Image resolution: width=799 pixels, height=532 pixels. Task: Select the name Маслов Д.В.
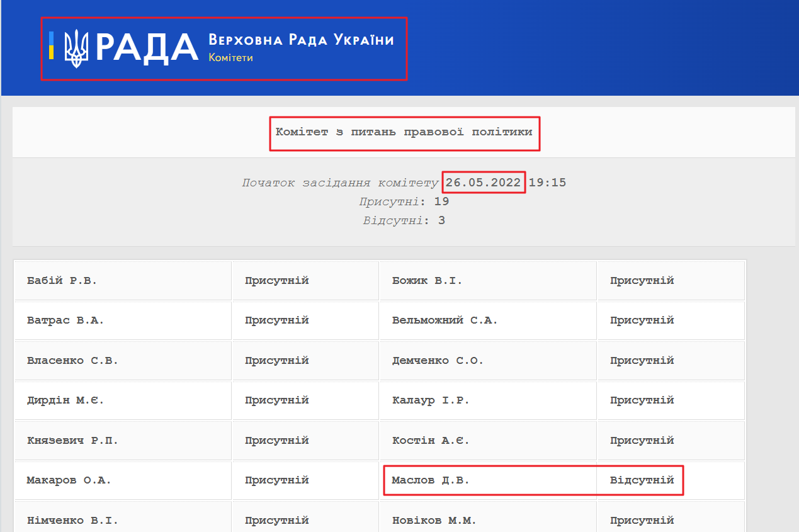431,480
